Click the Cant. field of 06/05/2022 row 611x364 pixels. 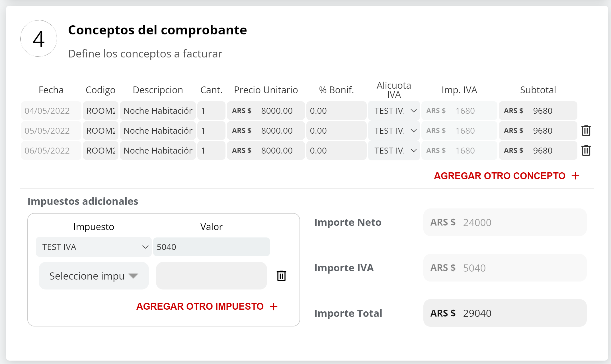211,150
